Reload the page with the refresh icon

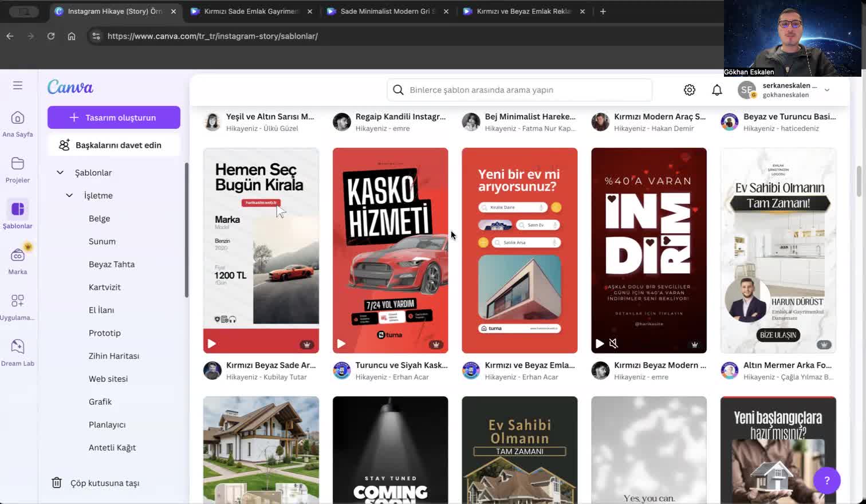point(51,36)
